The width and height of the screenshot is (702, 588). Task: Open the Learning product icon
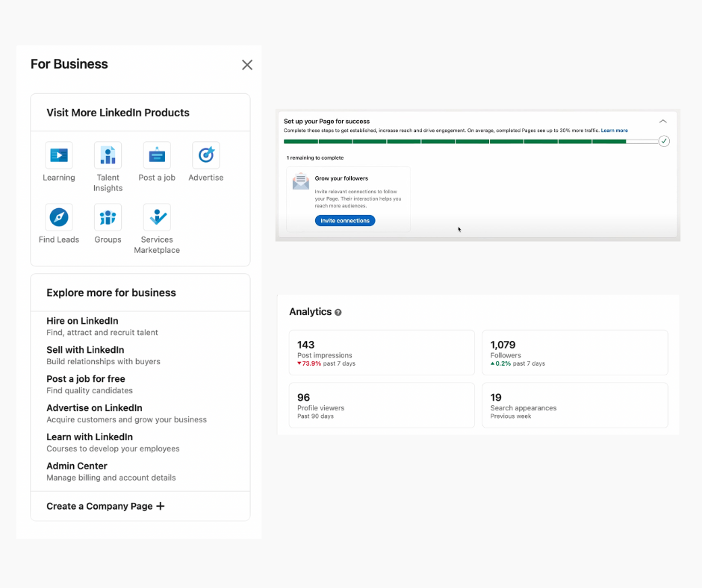[59, 155]
